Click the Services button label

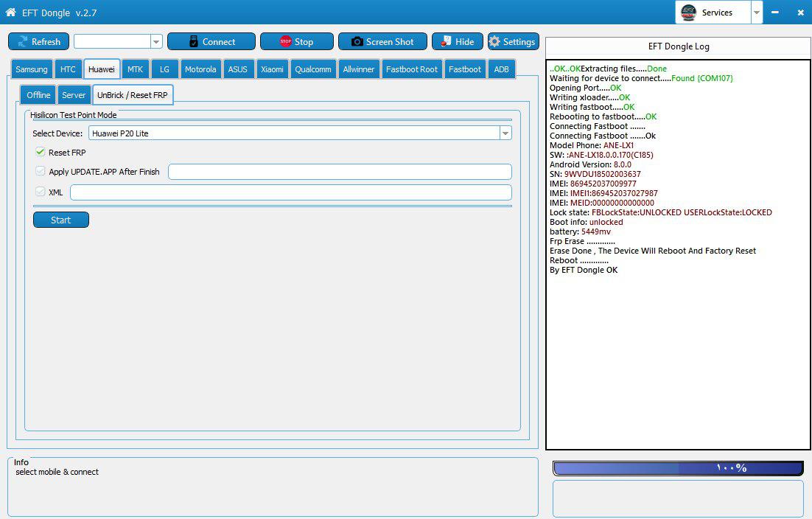(x=717, y=13)
